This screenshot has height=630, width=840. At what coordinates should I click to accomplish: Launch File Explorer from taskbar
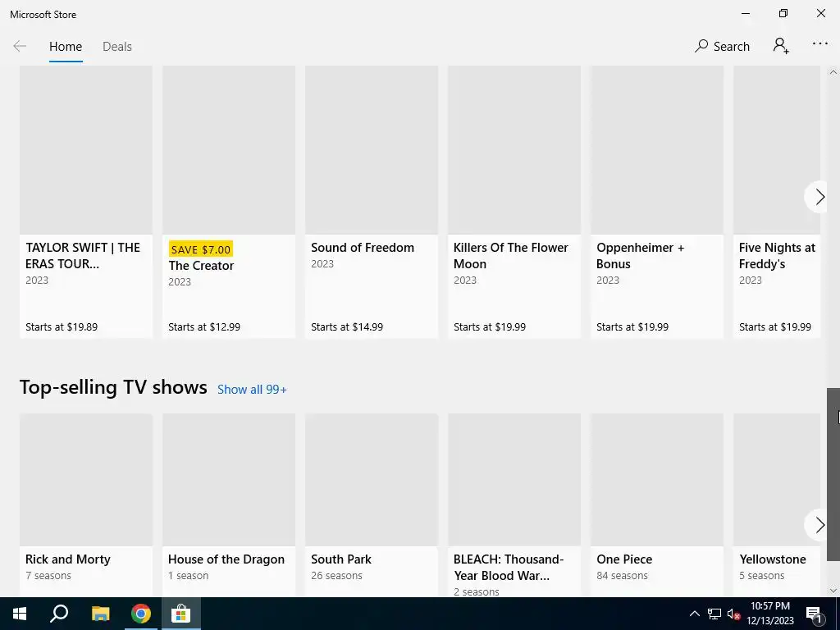click(x=100, y=614)
